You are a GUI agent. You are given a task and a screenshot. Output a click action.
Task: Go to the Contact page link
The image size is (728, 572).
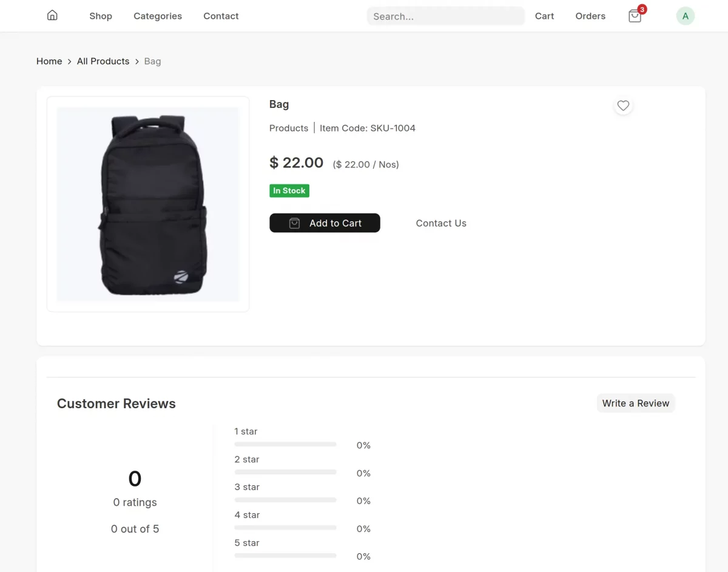(221, 16)
